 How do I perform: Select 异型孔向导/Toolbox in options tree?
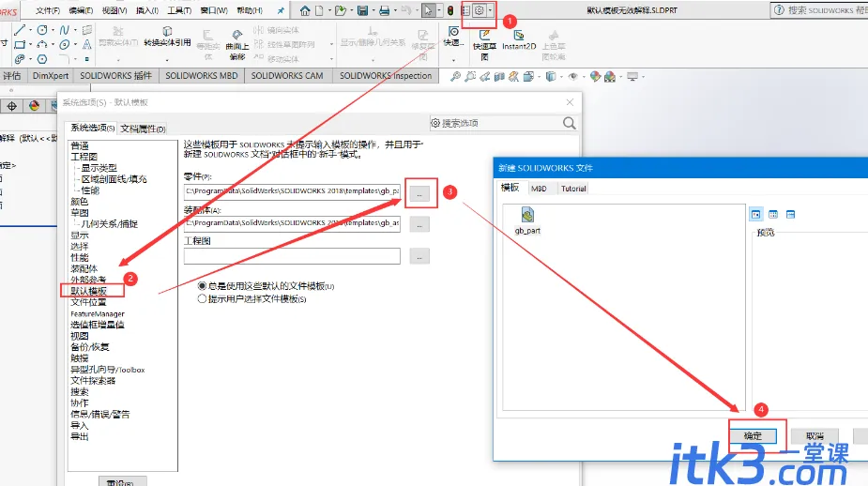coord(107,370)
